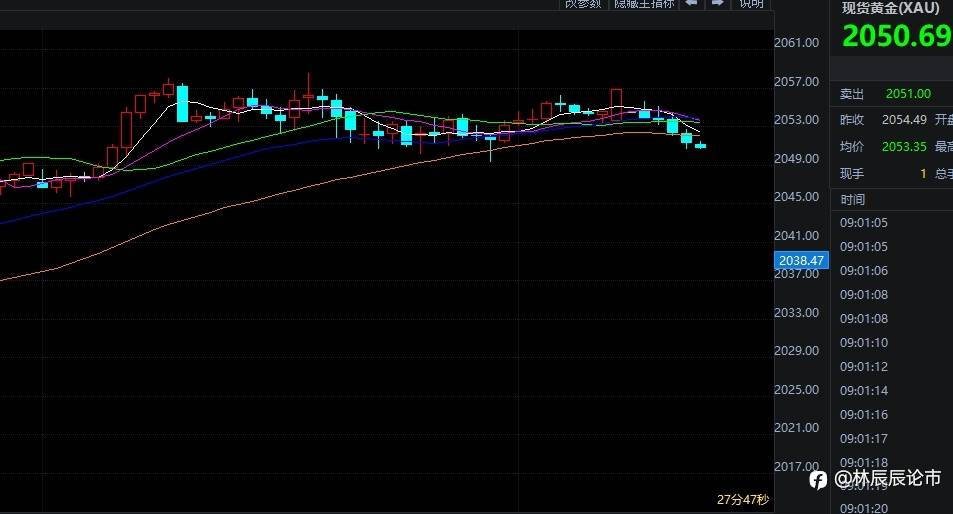
Task: Click the 2050.69 current price display
Action: click(x=897, y=36)
